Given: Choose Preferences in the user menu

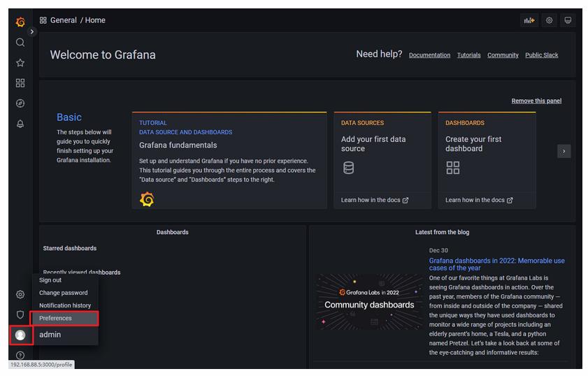Looking at the screenshot, I should point(64,318).
